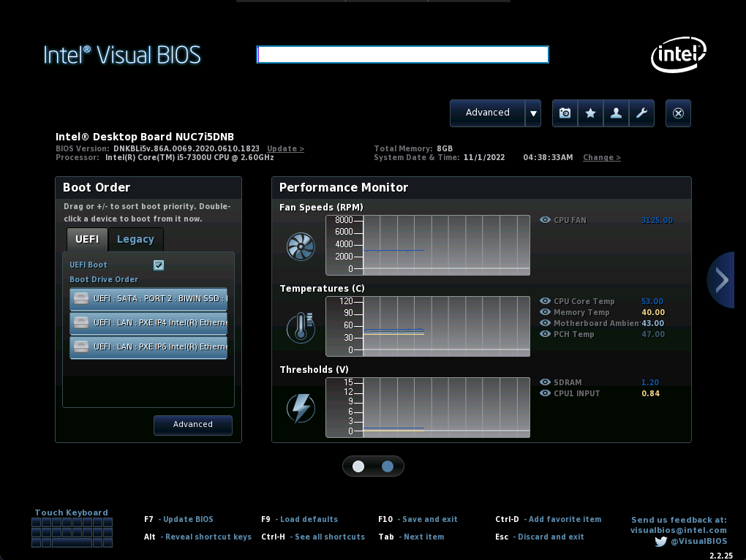746x560 pixels.
Task: Click the @VisualBIOS Twitter handle
Action: [x=699, y=541]
